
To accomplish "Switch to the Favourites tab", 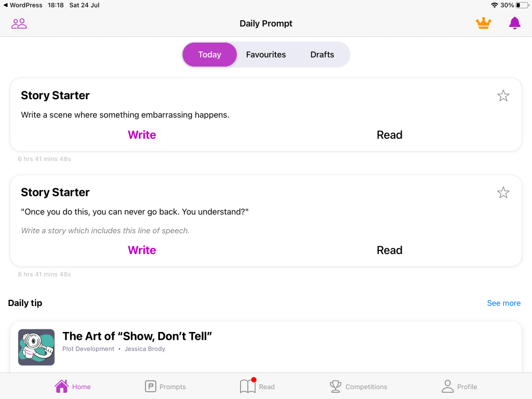I will pyautogui.click(x=266, y=55).
